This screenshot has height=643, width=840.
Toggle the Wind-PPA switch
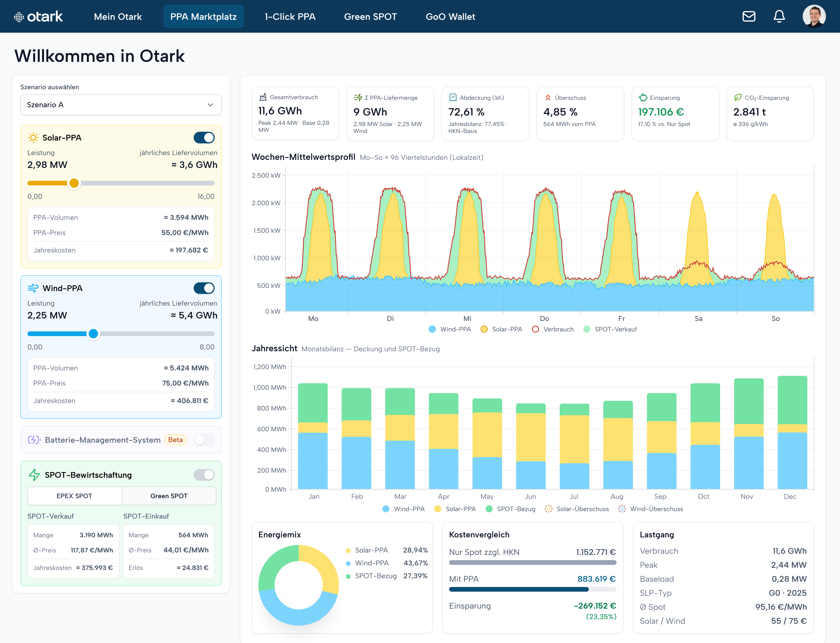click(x=204, y=288)
